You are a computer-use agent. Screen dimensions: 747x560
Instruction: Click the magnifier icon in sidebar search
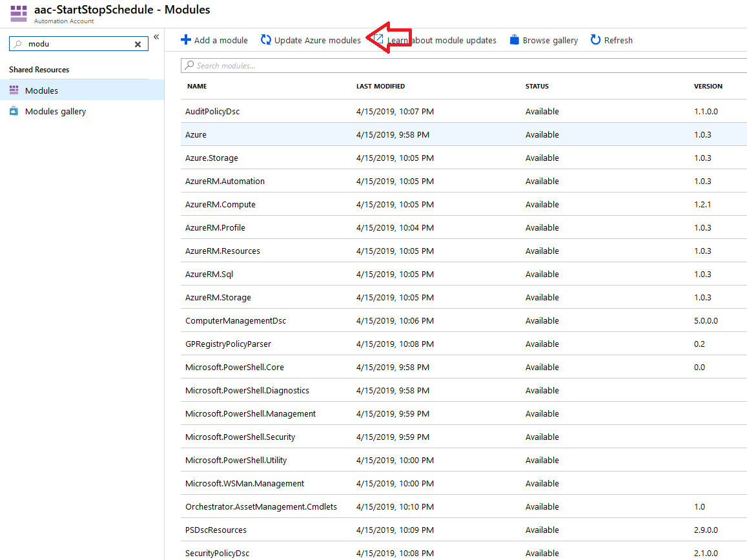tap(18, 44)
